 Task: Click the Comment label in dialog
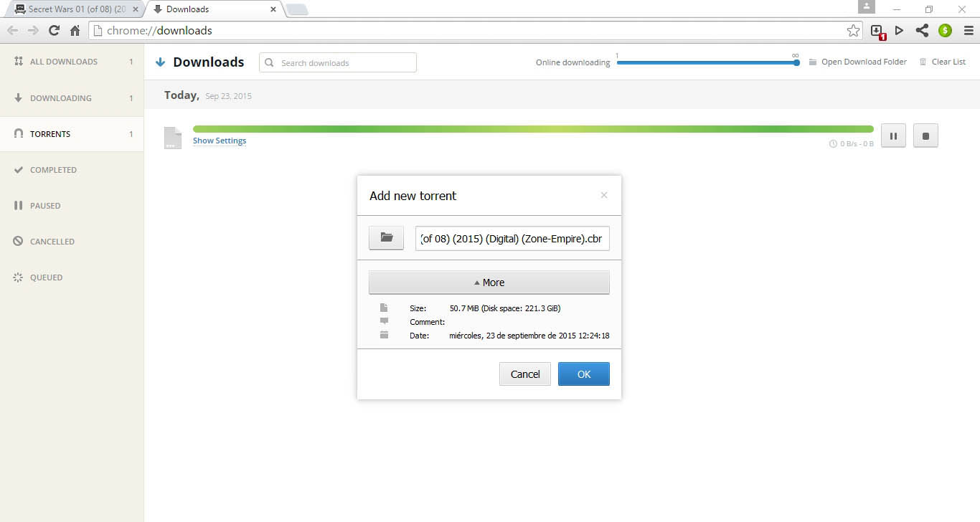click(x=427, y=322)
